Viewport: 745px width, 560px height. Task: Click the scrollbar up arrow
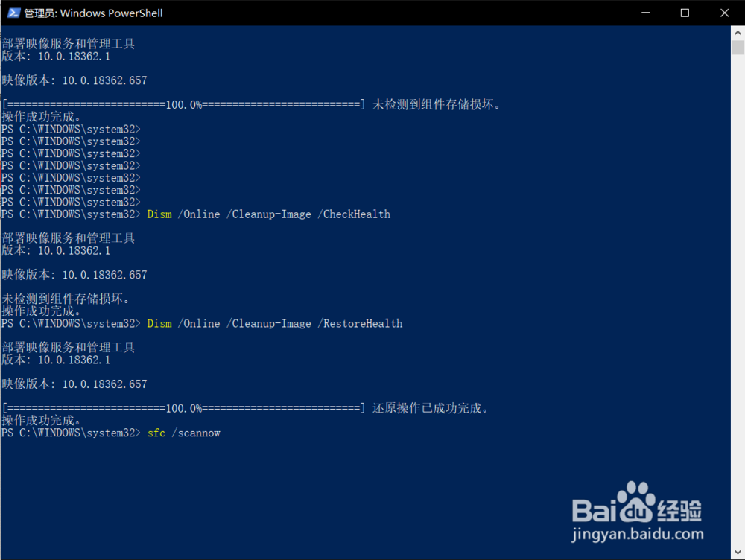click(738, 34)
